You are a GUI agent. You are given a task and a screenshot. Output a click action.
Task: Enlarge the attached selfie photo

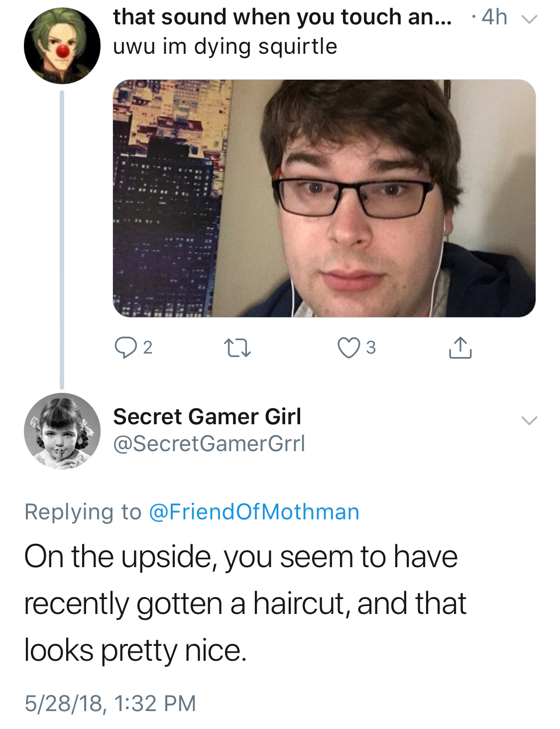pyautogui.click(x=324, y=198)
